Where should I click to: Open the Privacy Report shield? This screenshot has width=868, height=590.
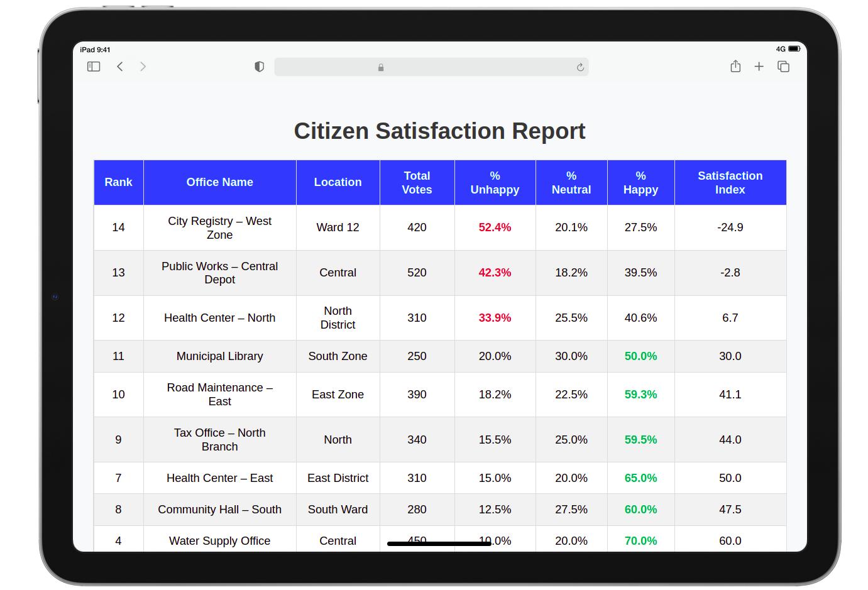pyautogui.click(x=259, y=66)
